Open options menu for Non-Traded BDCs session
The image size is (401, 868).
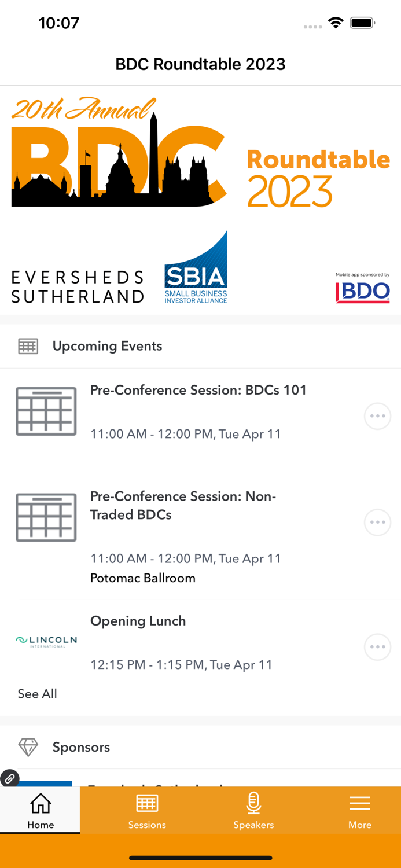point(377,522)
